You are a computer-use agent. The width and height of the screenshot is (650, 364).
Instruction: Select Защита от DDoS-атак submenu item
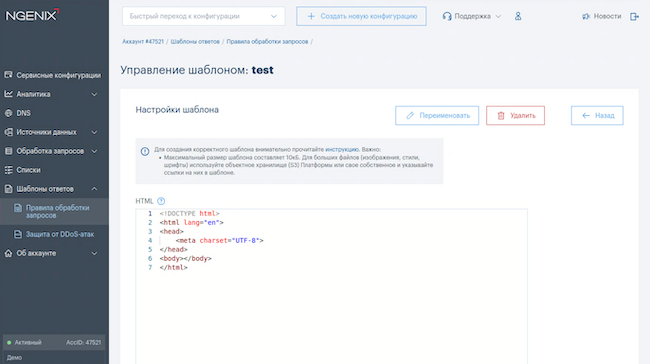click(x=54, y=234)
